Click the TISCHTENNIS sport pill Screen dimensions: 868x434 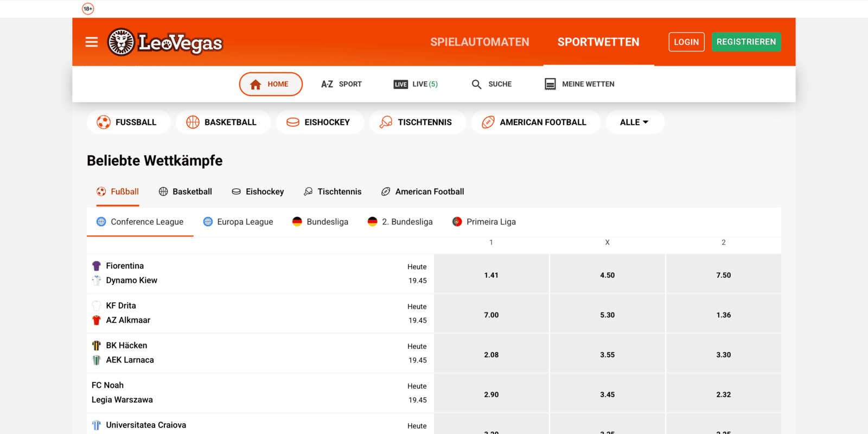(x=418, y=122)
